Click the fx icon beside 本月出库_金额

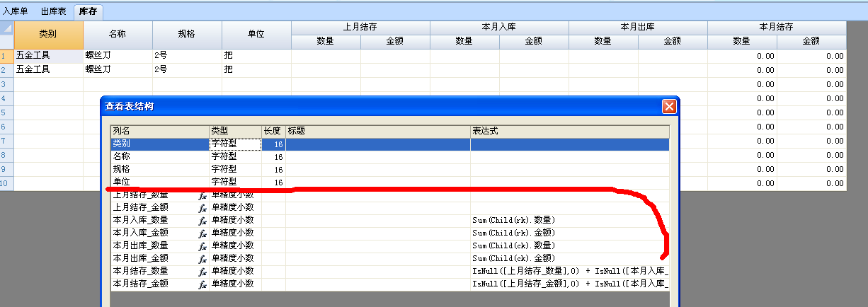[x=202, y=258]
